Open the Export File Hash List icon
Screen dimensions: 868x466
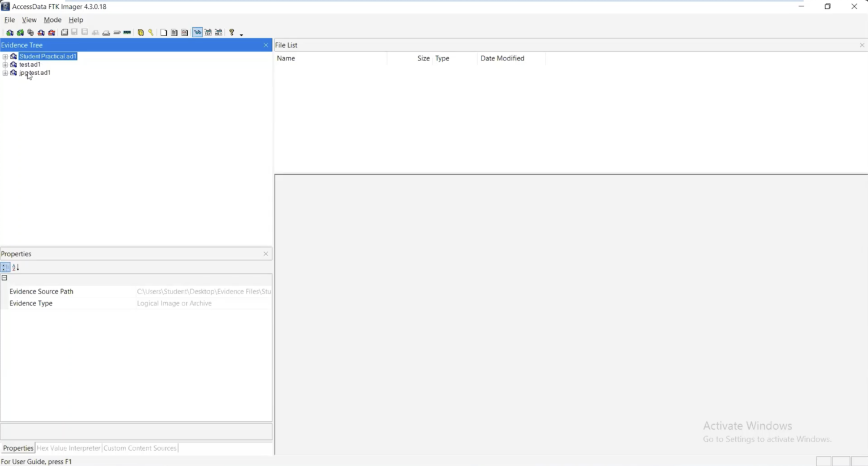pyautogui.click(x=185, y=32)
